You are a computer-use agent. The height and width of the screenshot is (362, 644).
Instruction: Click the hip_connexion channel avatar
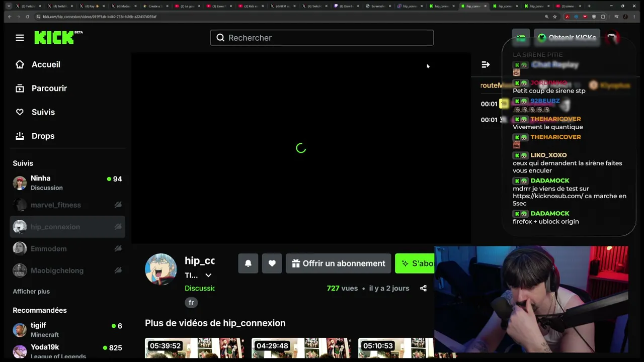pyautogui.click(x=161, y=269)
